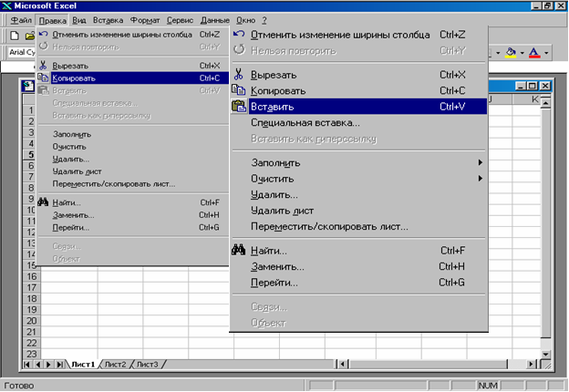
Task: Open the Вставка menu
Action: tap(109, 20)
